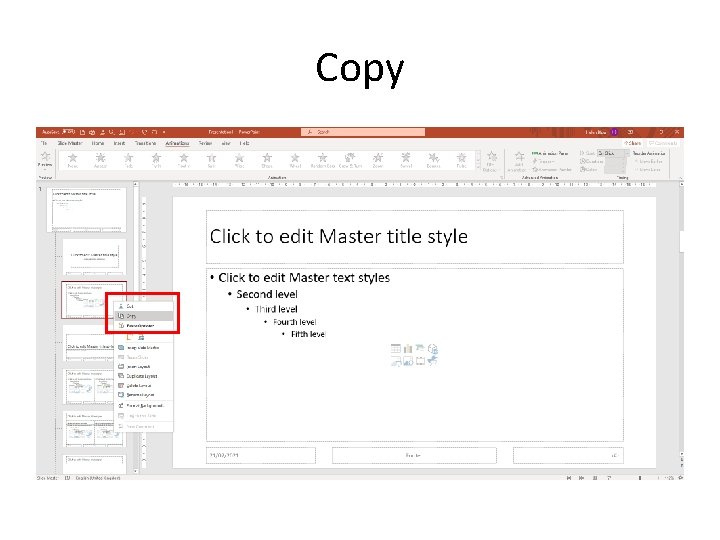This screenshot has width=720, height=540.
Task: Click the Trigger button
Action: [543, 162]
